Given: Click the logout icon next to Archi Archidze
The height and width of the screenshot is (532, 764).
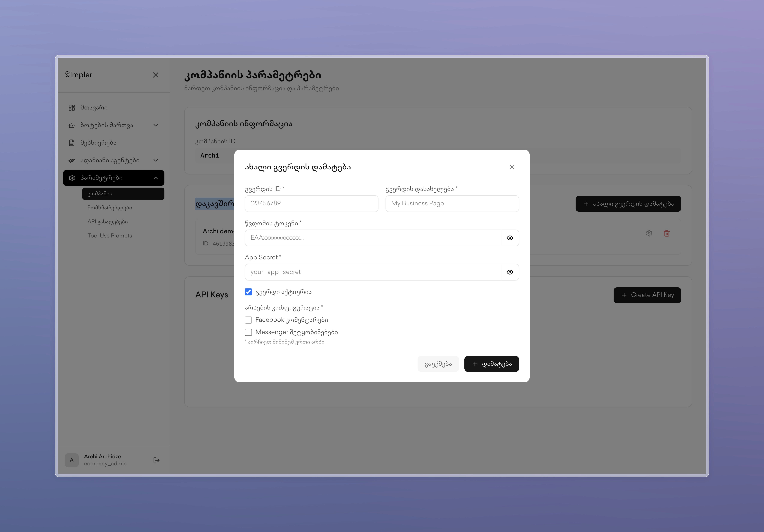Looking at the screenshot, I should [x=156, y=460].
